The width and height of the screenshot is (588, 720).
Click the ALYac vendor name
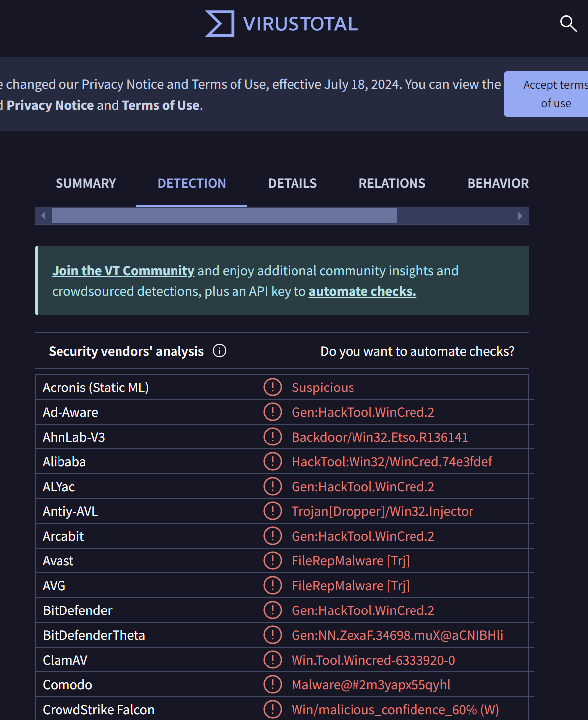click(x=59, y=487)
